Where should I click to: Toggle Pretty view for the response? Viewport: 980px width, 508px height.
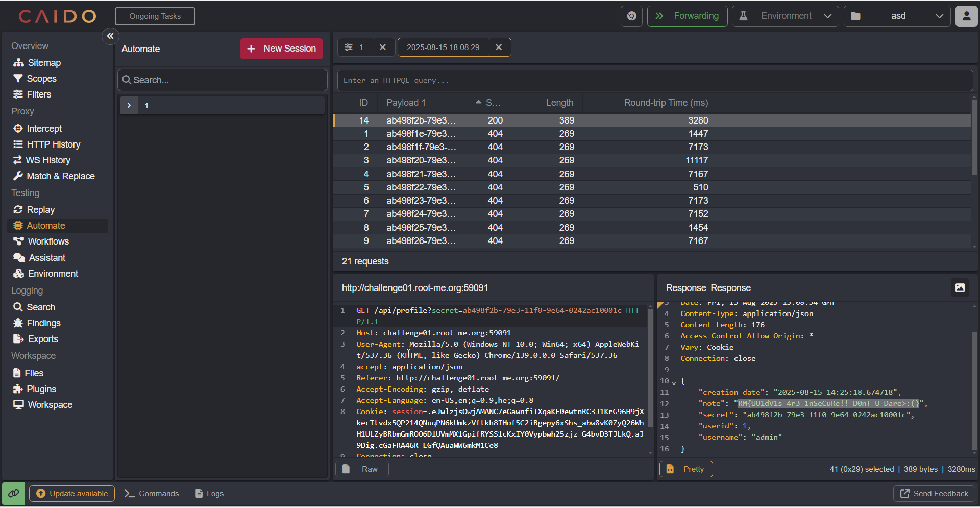[686, 469]
